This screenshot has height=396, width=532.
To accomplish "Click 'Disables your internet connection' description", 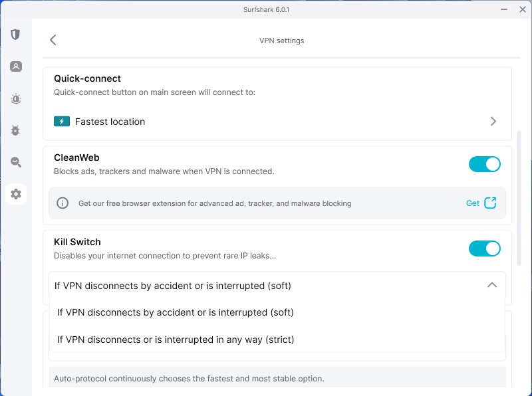I will tap(165, 256).
